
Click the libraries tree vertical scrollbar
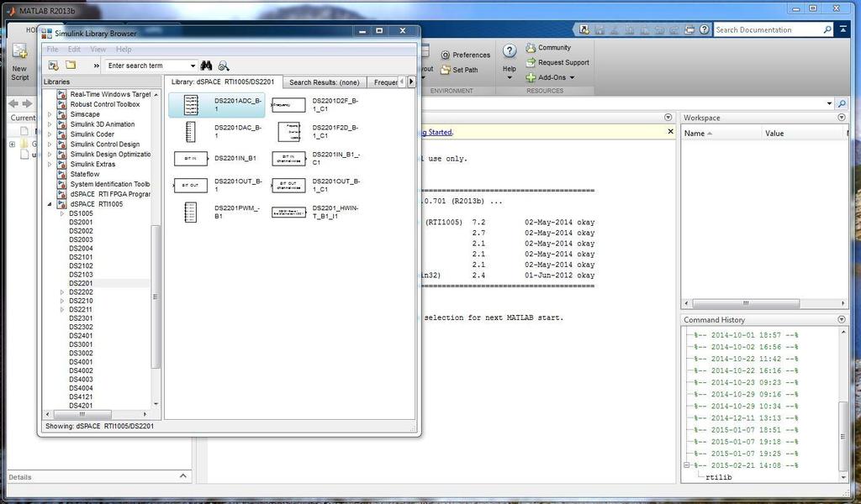(156, 297)
